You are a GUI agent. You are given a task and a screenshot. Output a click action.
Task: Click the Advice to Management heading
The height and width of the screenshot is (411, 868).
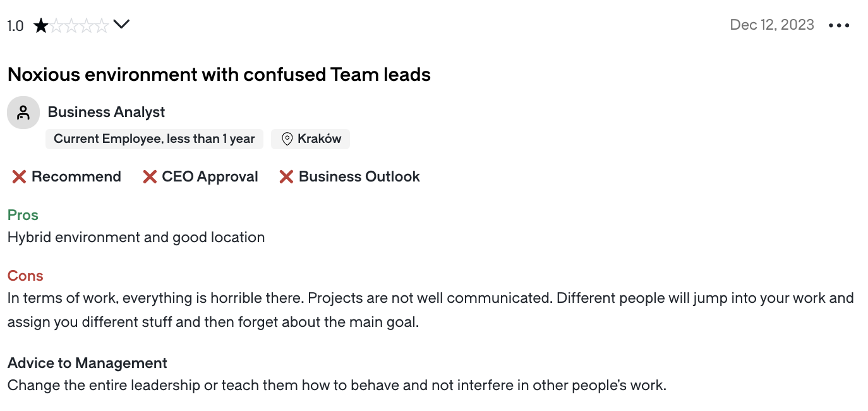(x=87, y=363)
